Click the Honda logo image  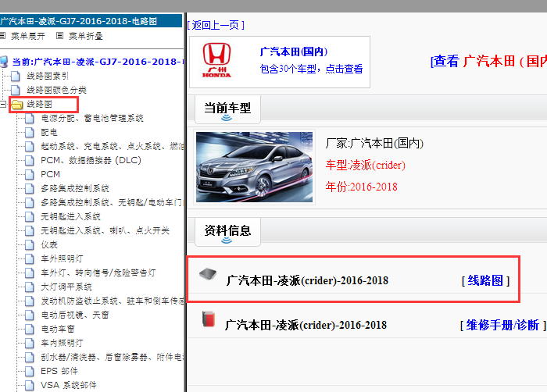tap(216, 60)
